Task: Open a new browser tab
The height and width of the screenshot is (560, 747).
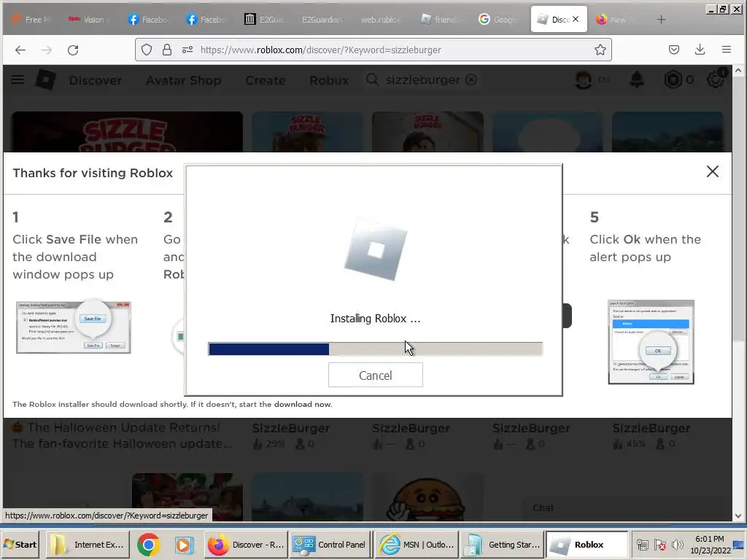Action: click(661, 20)
